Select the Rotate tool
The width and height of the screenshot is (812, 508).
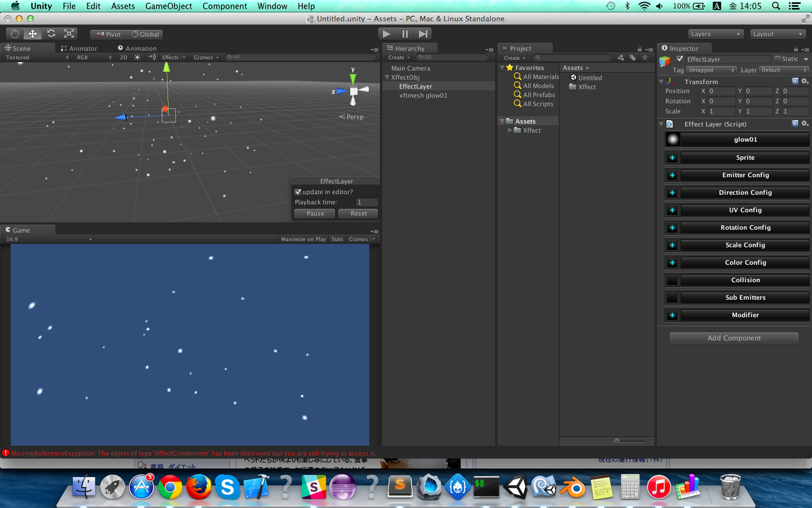tap(51, 34)
